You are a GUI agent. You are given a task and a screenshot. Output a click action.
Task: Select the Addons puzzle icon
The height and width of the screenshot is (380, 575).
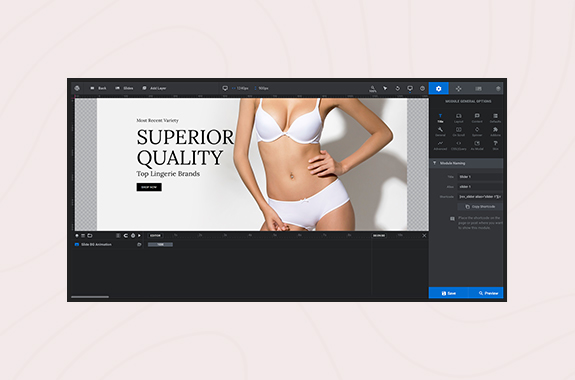(x=495, y=132)
